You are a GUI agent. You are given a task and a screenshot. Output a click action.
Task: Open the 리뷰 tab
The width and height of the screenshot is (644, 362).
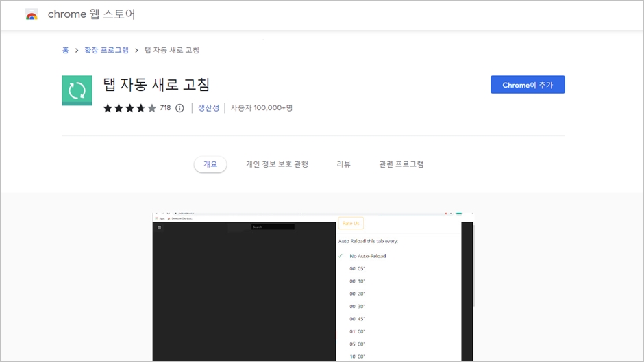pyautogui.click(x=343, y=164)
